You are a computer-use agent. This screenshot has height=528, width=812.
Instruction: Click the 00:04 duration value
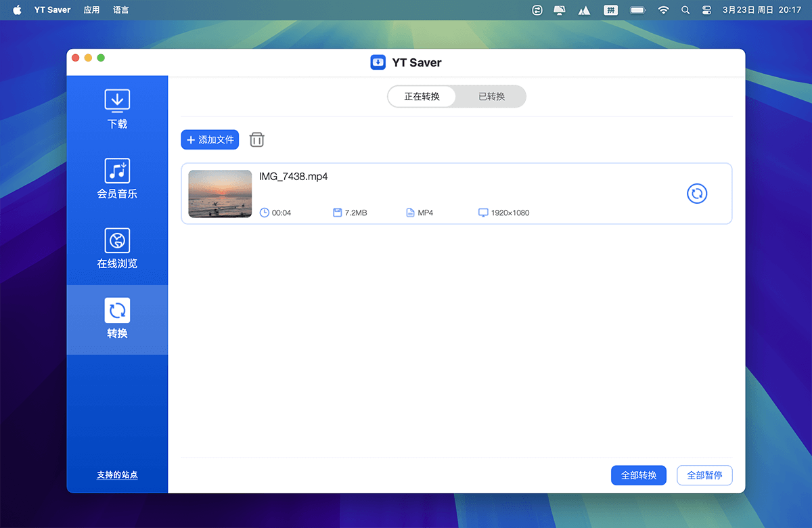pos(281,213)
